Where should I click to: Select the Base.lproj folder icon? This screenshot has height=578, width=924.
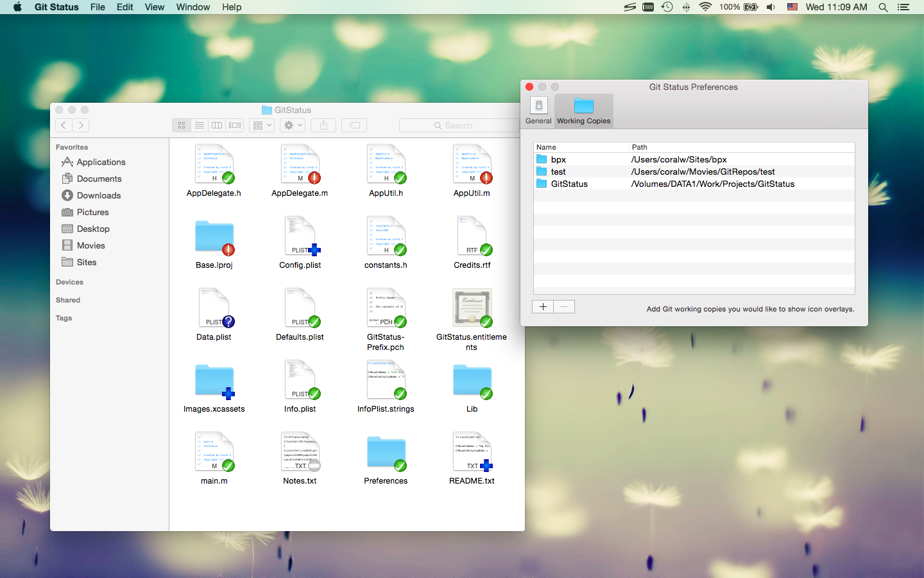coord(214,237)
